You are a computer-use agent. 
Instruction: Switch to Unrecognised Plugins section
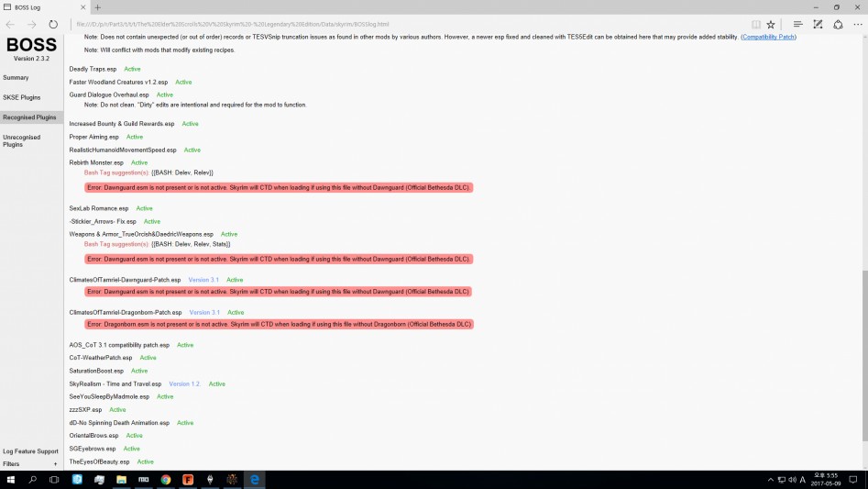[22, 140]
